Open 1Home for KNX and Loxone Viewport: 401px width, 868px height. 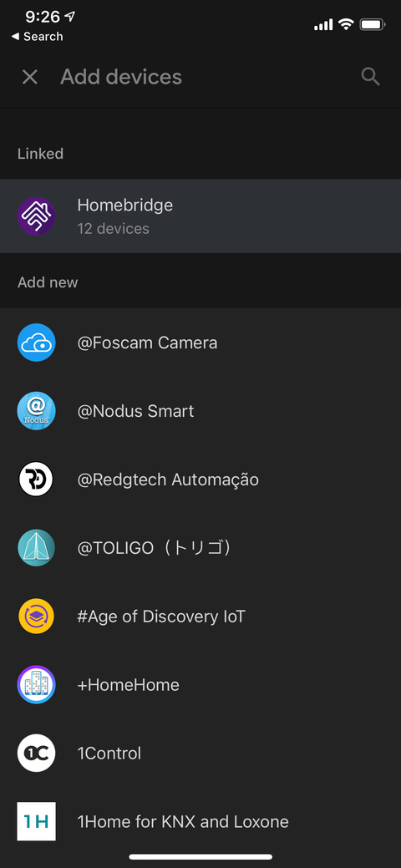(200, 821)
